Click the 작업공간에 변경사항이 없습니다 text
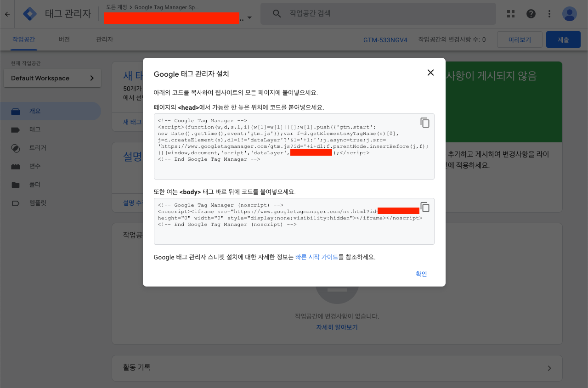The width and height of the screenshot is (588, 388). pyautogui.click(x=337, y=316)
